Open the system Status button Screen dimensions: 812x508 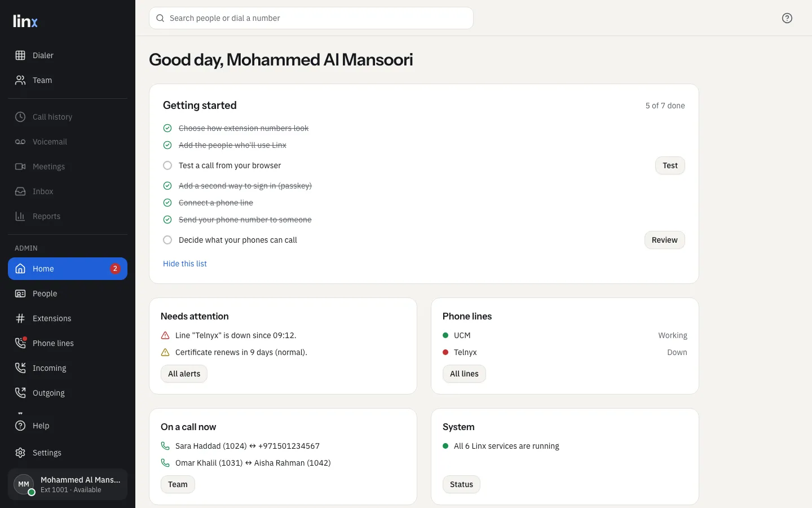point(461,484)
